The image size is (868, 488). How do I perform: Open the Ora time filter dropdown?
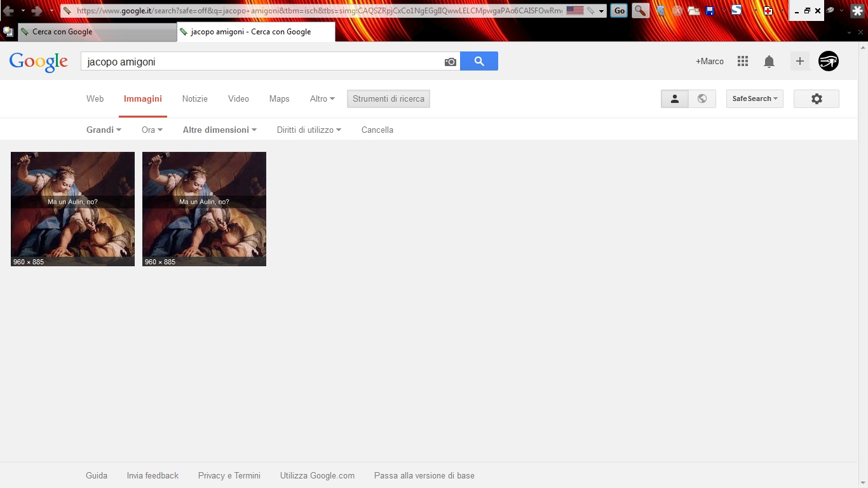(x=152, y=130)
